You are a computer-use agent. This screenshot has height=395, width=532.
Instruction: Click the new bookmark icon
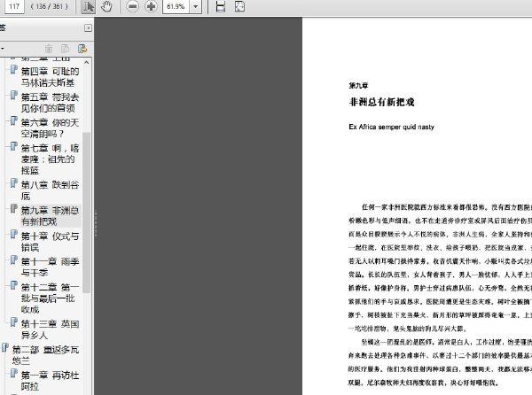[x=66, y=49]
